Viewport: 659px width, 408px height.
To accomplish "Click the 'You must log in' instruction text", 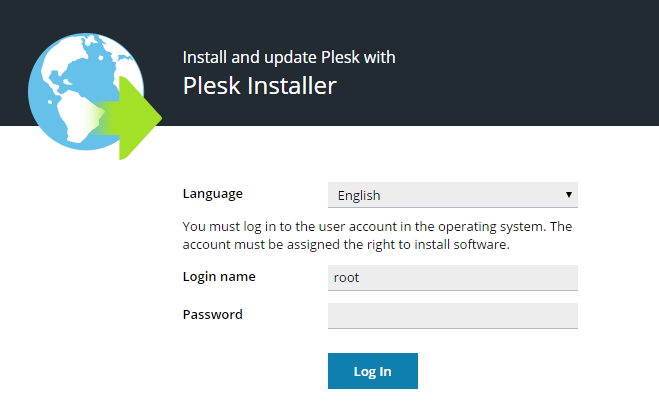I will click(376, 226).
